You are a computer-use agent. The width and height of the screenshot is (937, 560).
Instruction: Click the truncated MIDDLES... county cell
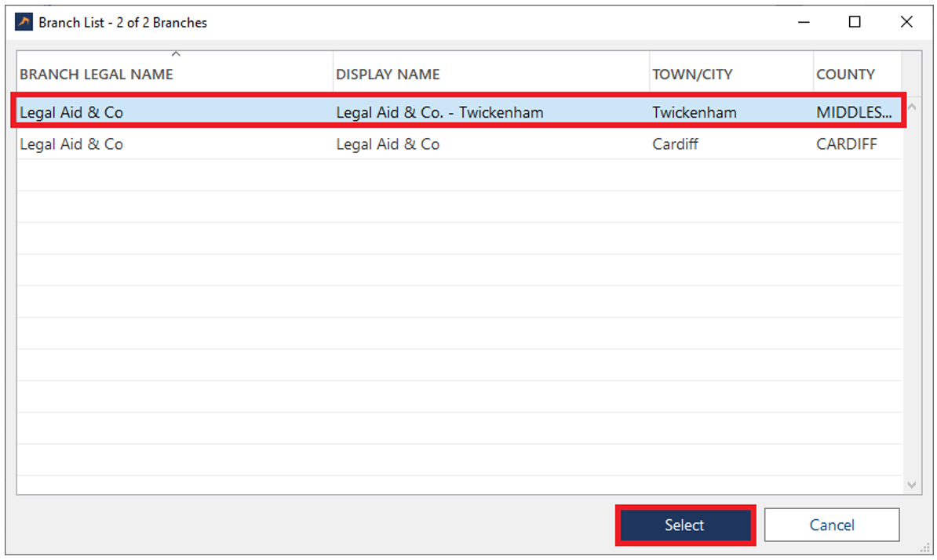854,112
